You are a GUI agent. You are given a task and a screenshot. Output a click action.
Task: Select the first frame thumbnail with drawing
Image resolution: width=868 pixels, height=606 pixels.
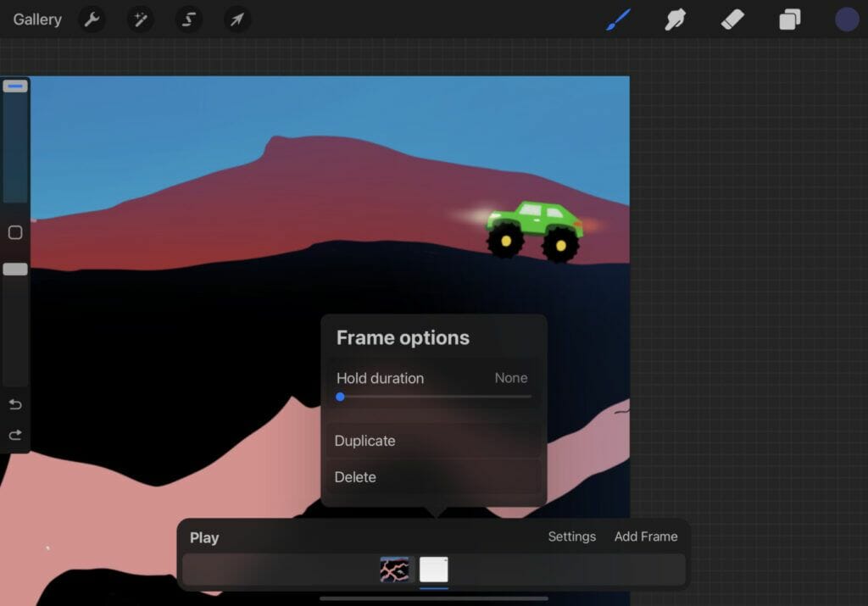pyautogui.click(x=395, y=570)
